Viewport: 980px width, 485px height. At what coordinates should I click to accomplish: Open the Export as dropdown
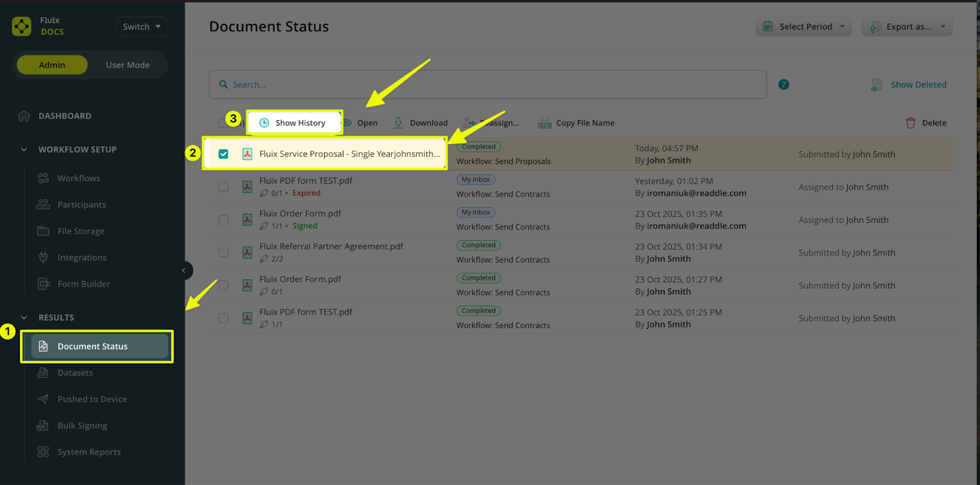pyautogui.click(x=907, y=26)
